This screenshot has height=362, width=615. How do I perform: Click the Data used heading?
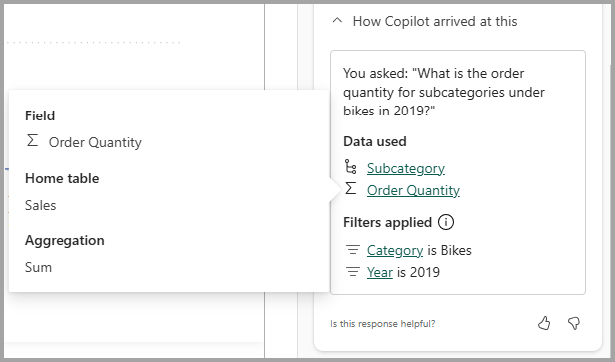pyautogui.click(x=375, y=141)
